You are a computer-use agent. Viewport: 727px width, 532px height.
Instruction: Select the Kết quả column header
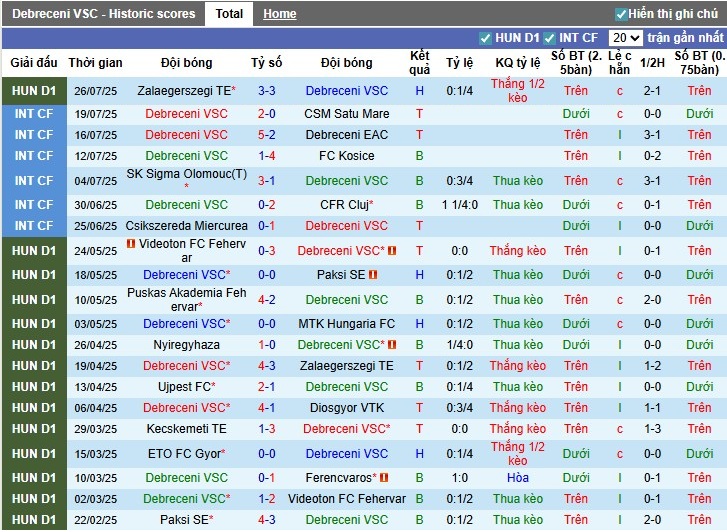420,63
